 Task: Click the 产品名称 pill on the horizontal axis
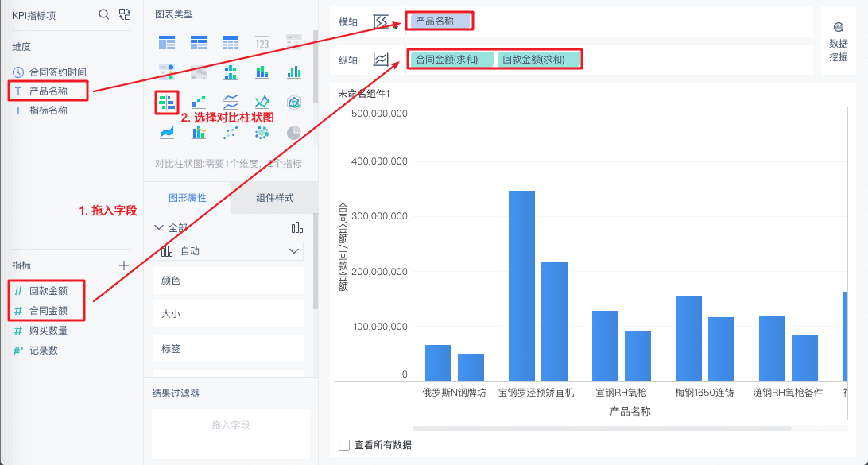point(440,21)
